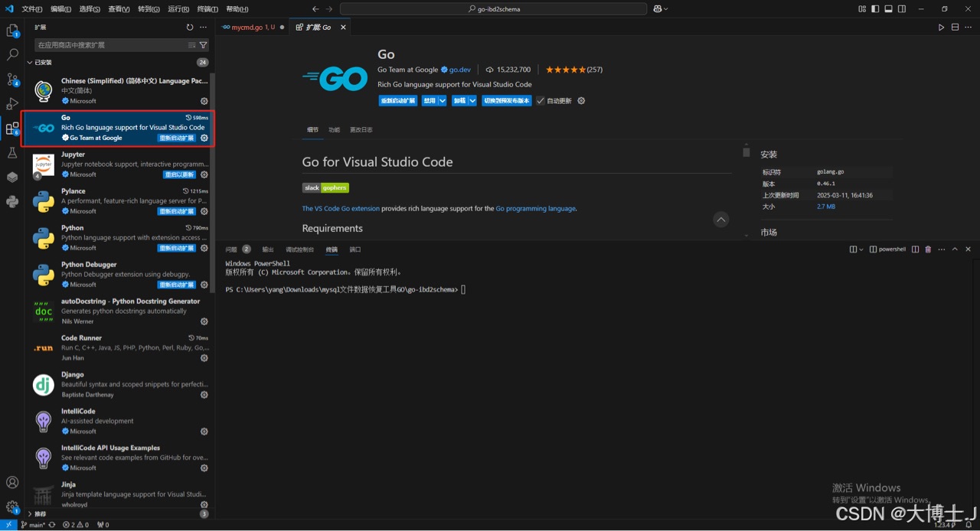
Task: Switch to the Features tab of extension
Action: pyautogui.click(x=334, y=129)
